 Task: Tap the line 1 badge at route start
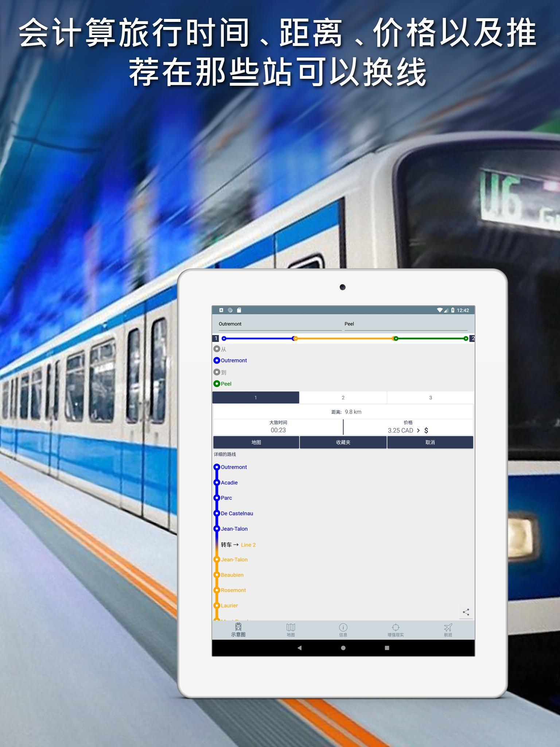coord(216,338)
